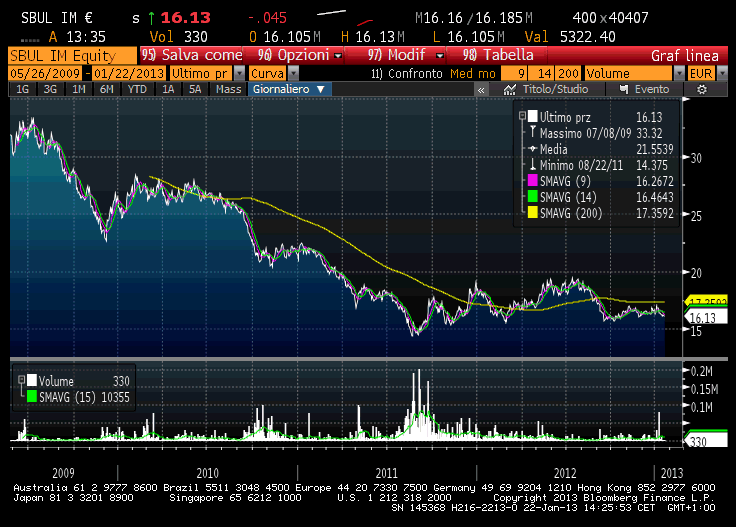736x527 pixels.
Task: Click the 200 moving average period field
Action: pyautogui.click(x=568, y=73)
